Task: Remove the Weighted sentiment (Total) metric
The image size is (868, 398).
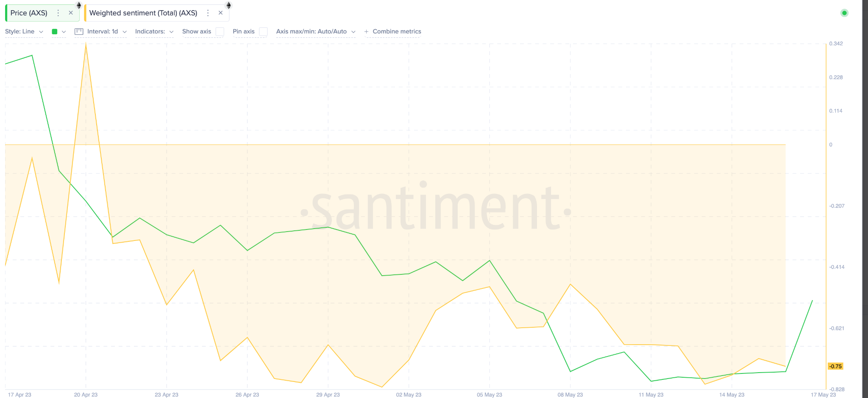Action: coord(220,13)
